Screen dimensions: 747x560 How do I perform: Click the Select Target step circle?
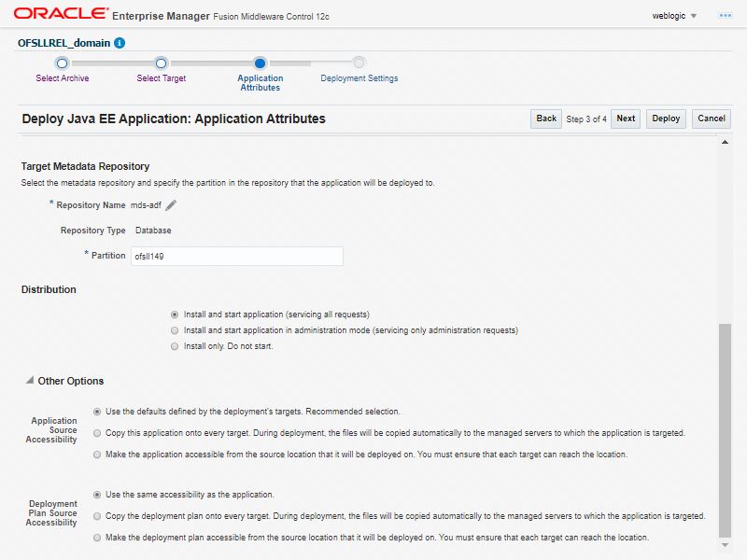[x=161, y=63]
